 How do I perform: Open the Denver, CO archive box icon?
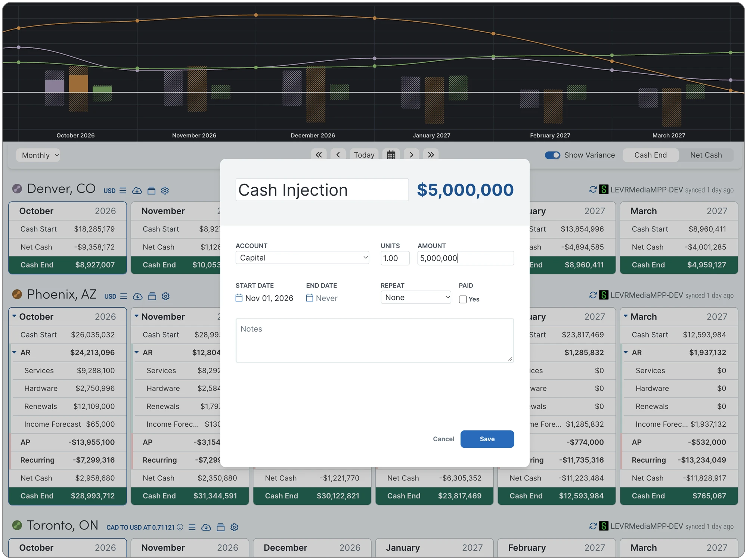[x=151, y=190]
